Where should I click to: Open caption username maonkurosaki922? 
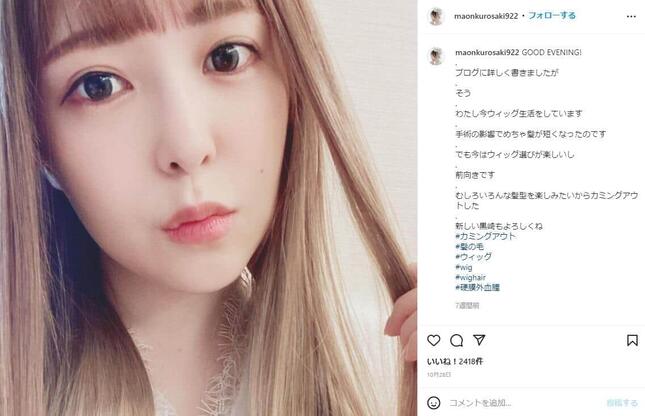coord(487,52)
